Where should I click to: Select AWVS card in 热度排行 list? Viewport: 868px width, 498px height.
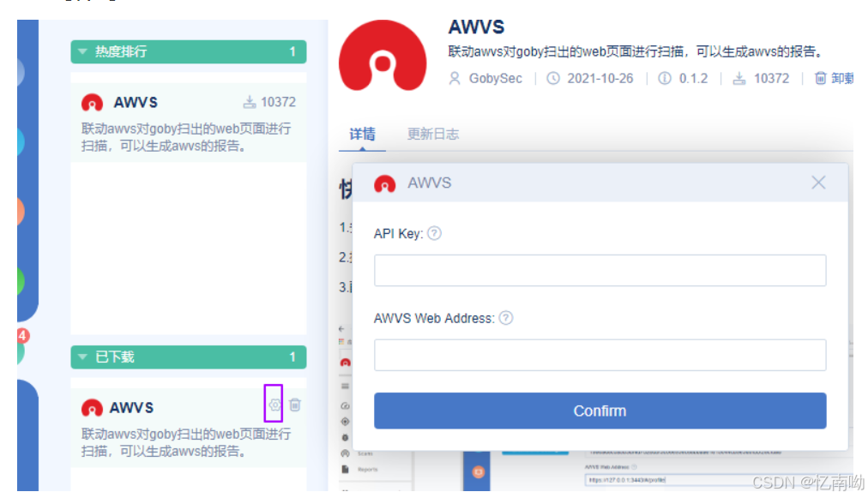click(188, 123)
